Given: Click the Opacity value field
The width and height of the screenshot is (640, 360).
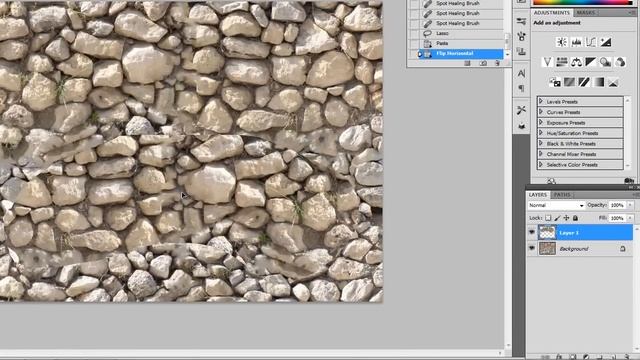Looking at the screenshot, I should pos(617,205).
